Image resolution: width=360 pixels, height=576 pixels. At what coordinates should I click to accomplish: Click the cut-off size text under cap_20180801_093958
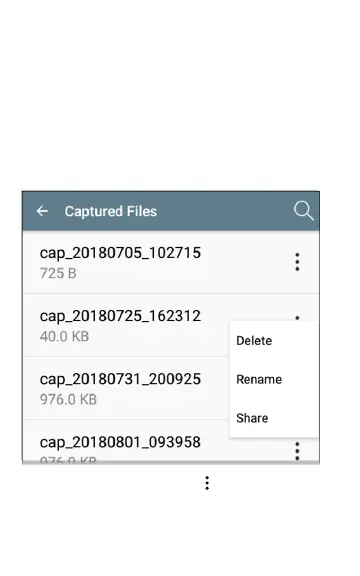click(68, 459)
